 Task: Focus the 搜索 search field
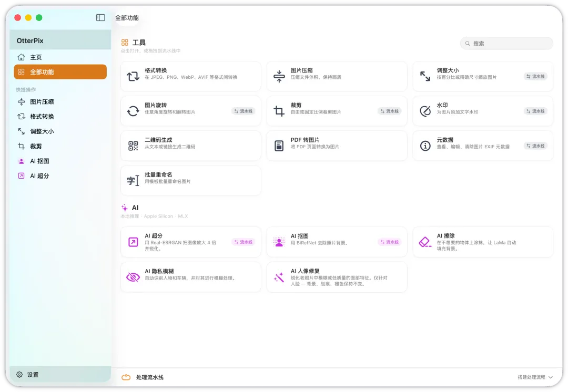[506, 44]
